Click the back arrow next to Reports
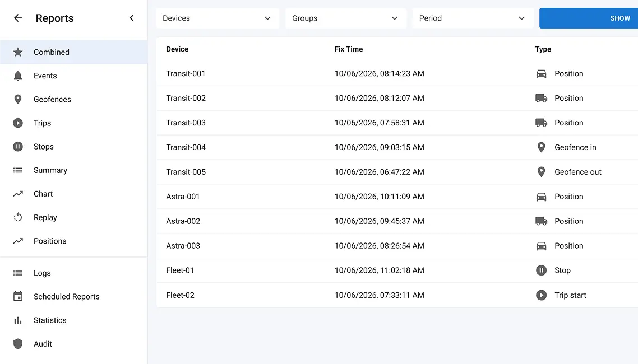The height and width of the screenshot is (364, 638). [x=18, y=18]
